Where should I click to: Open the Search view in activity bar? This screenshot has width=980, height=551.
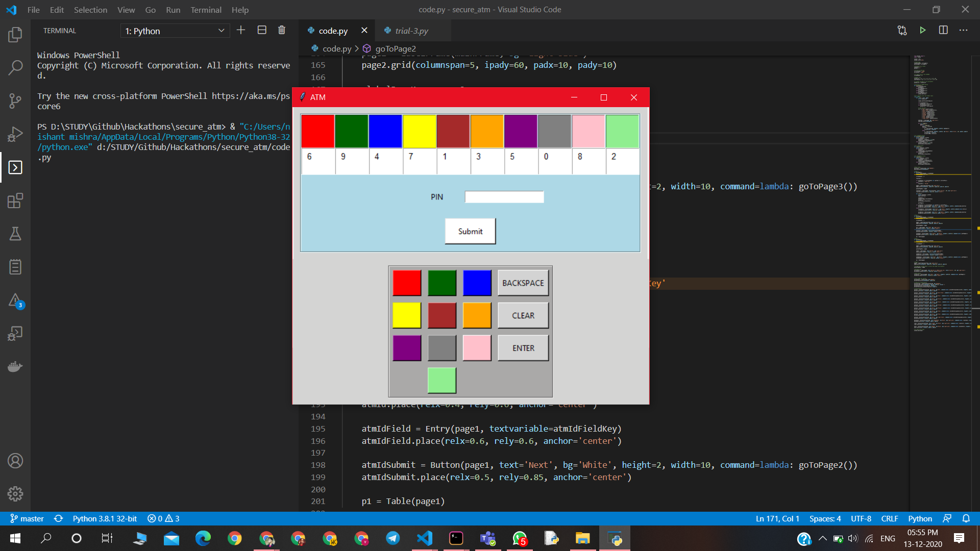[x=15, y=67]
